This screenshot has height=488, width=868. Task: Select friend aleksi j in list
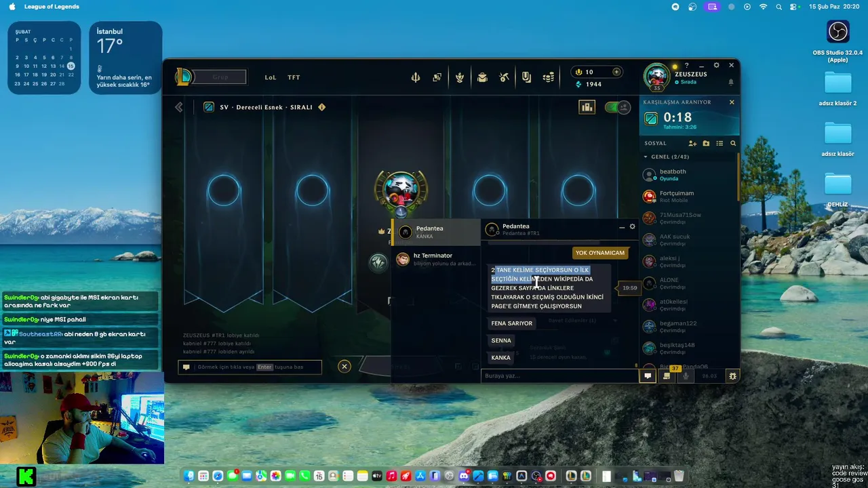tap(688, 262)
